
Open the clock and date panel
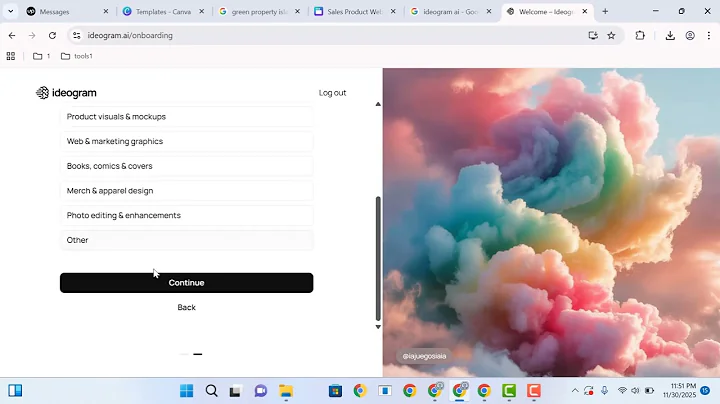click(x=680, y=391)
